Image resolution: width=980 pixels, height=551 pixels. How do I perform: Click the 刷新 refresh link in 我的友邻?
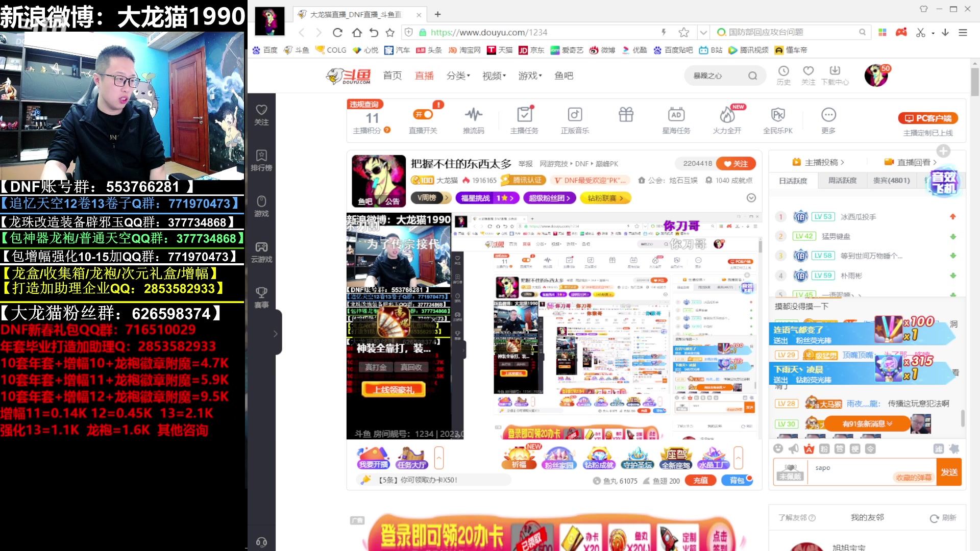tap(943, 518)
